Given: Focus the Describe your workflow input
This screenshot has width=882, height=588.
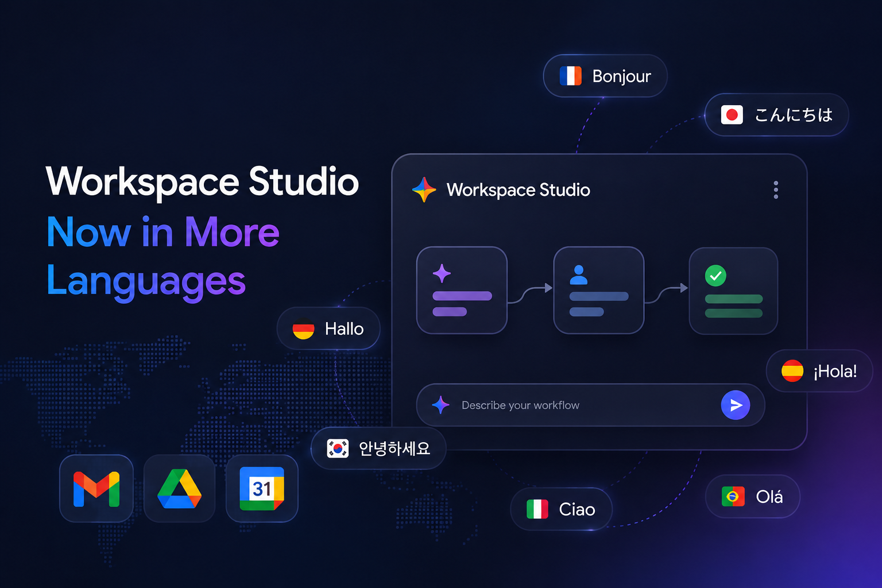Looking at the screenshot, I should pos(590,405).
